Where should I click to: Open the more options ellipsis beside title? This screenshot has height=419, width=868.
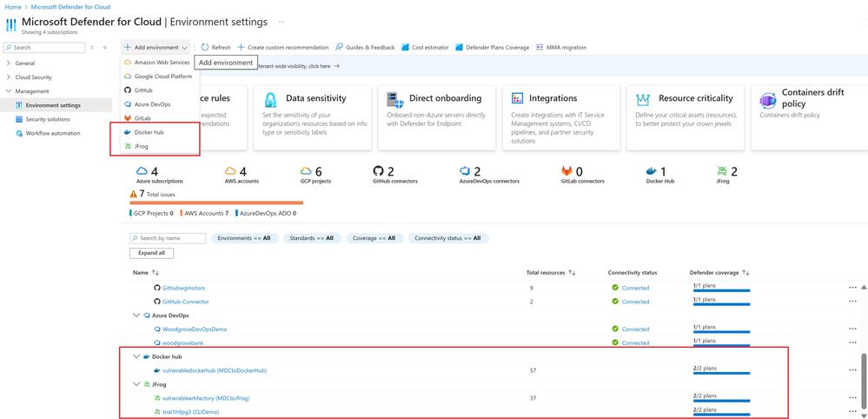tap(282, 22)
